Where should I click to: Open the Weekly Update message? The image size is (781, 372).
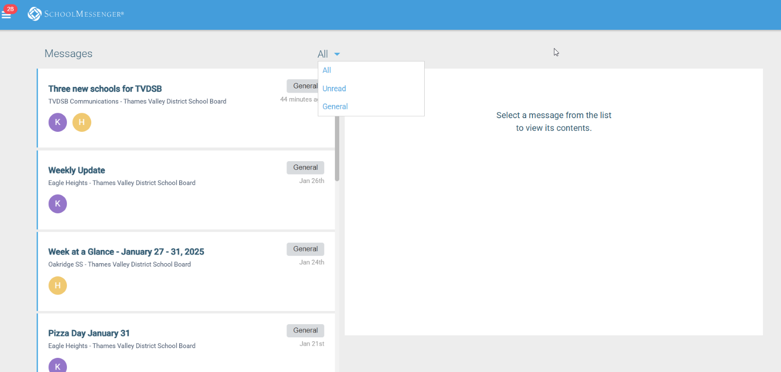[x=186, y=190]
